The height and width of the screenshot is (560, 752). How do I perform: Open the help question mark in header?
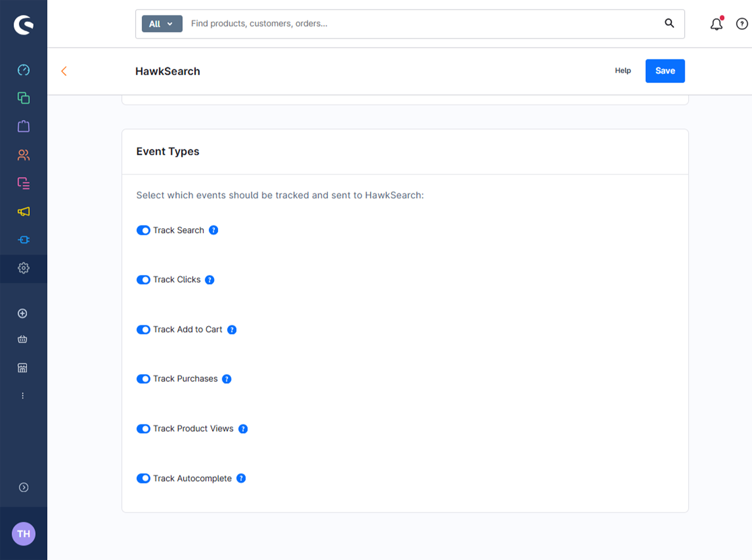pos(742,24)
